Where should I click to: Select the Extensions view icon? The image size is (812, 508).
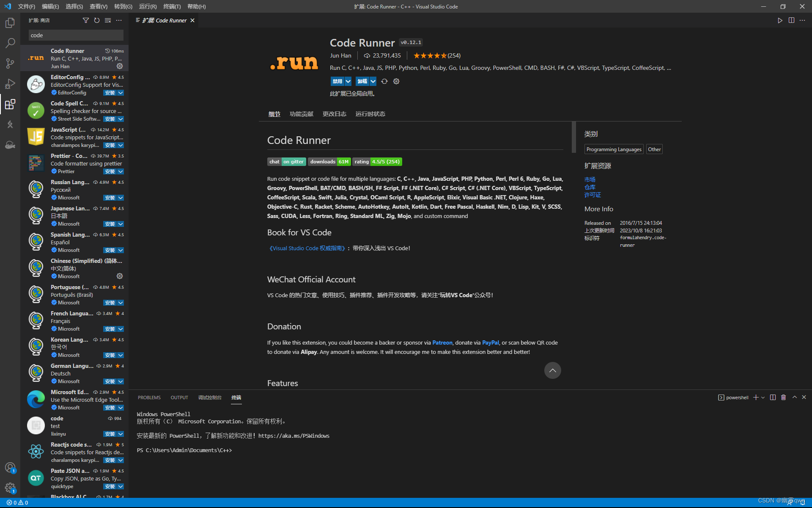10,104
